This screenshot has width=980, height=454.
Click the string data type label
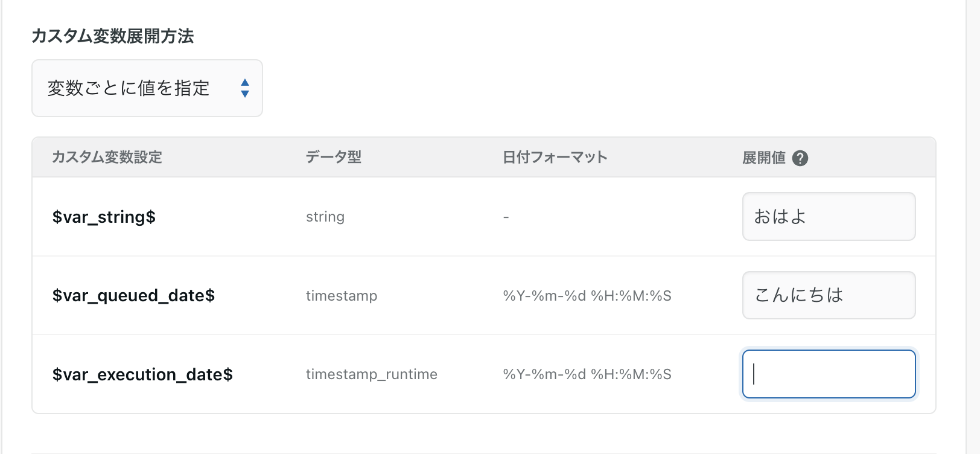tap(325, 217)
